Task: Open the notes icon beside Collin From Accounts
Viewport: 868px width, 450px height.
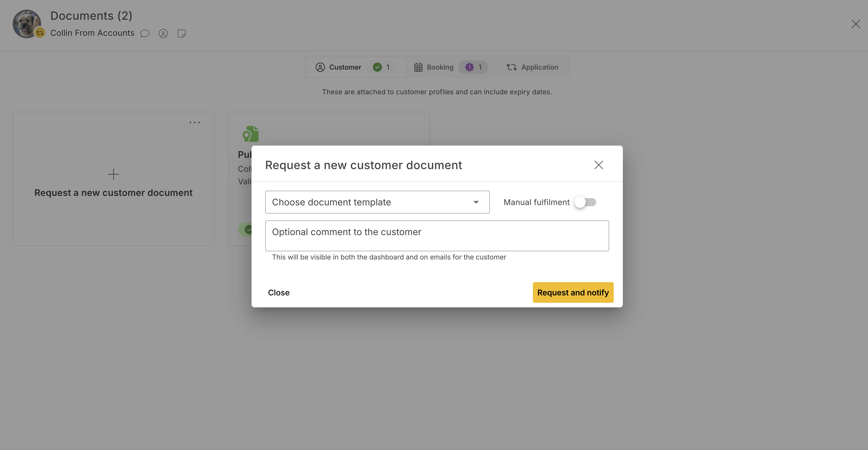Action: (x=182, y=33)
